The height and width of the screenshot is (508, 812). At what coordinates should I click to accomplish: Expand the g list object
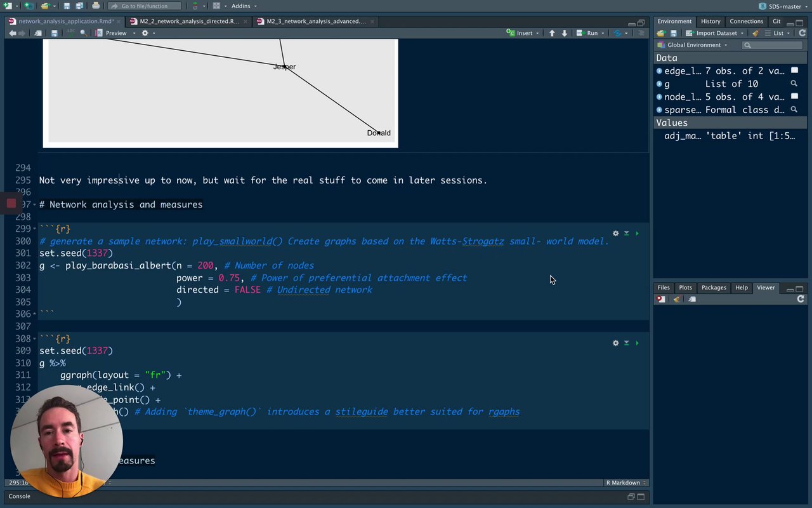pyautogui.click(x=660, y=84)
